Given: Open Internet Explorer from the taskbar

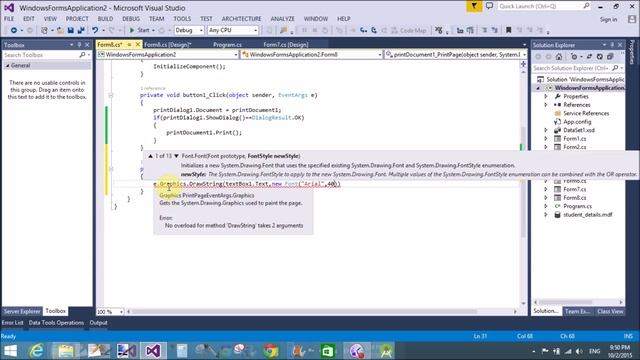Looking at the screenshot, I should click(x=37, y=351).
